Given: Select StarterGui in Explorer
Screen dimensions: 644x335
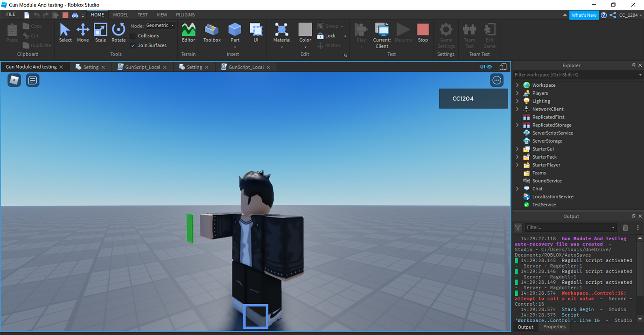Looking at the screenshot, I should 543,149.
